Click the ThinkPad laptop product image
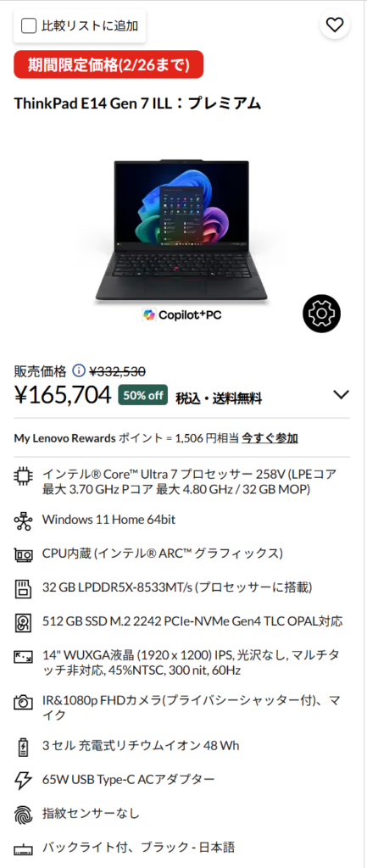Screen dimensions: 367x868 pyautogui.click(x=182, y=231)
